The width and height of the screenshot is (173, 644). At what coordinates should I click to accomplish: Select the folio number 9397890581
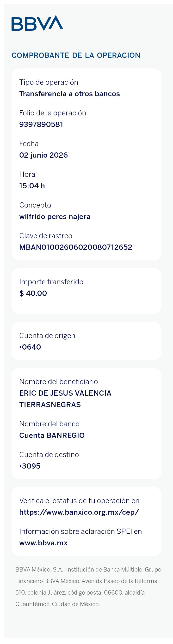41,124
